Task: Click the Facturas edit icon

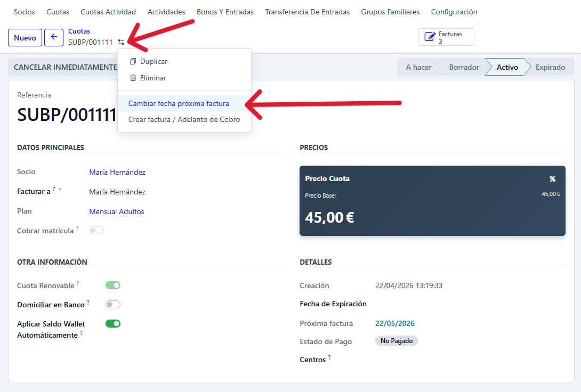Action: point(429,37)
